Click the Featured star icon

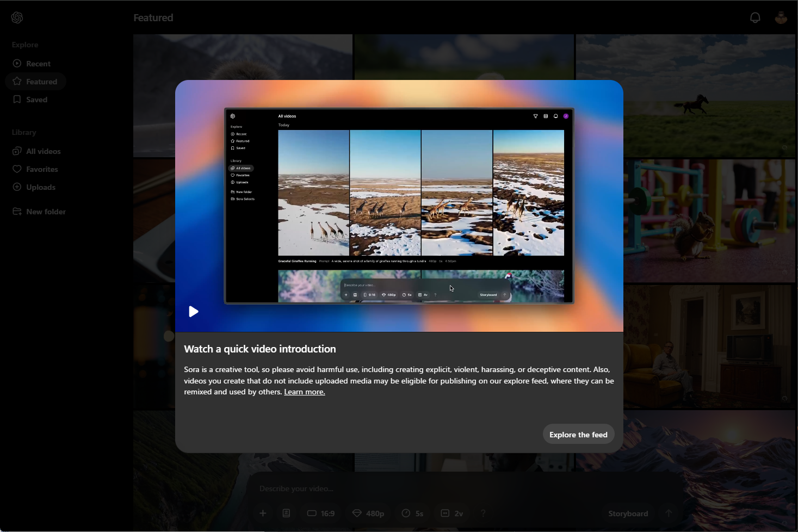[17, 82]
